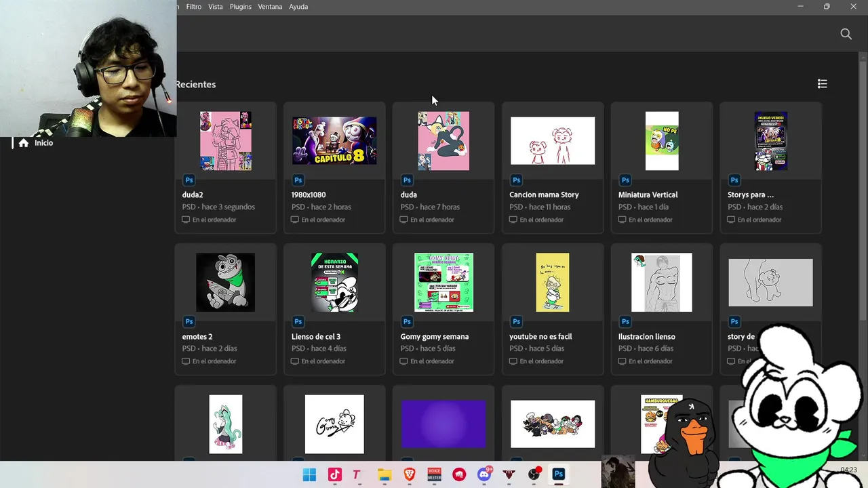Viewport: 868px width, 488px height.
Task: Click Ps icon on Gomy gomy semana card
Action: tap(407, 322)
